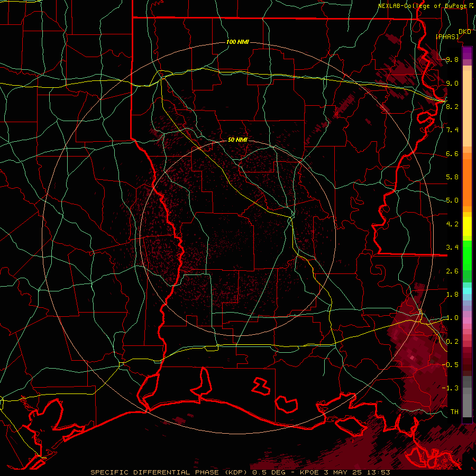This screenshot has height=476, width=476.
Task: Select the 9.8 value on the scale
Action: (x=452, y=60)
